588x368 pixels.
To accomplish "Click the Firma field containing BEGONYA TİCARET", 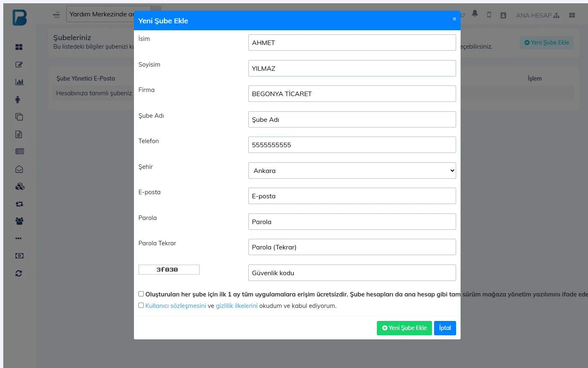I will point(352,94).
